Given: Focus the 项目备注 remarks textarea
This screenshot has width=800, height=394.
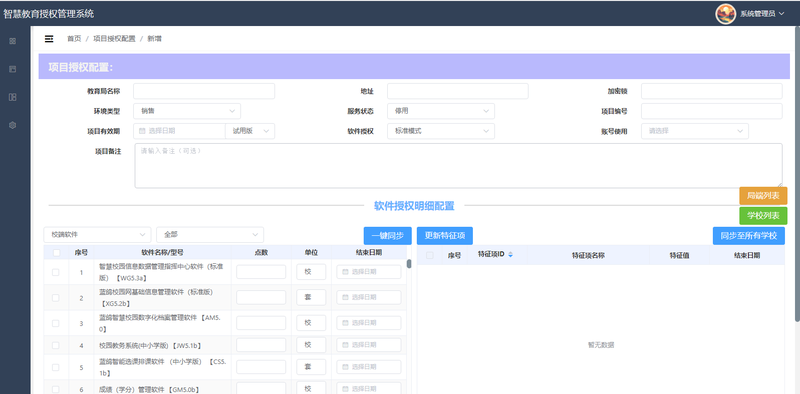Looking at the screenshot, I should (458, 166).
